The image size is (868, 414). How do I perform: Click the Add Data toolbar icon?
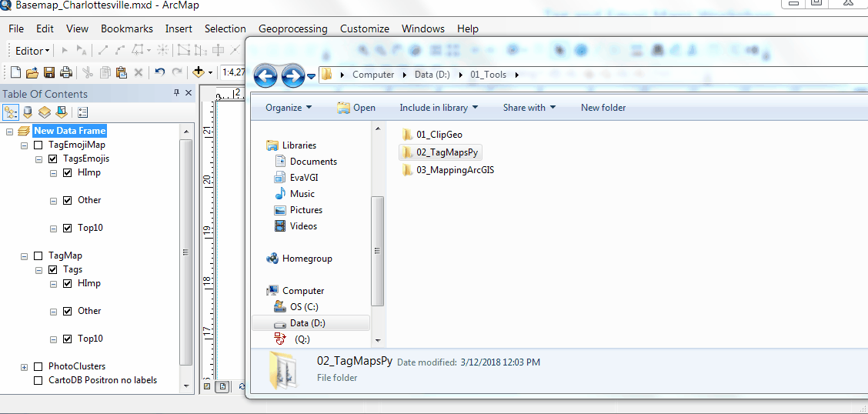(199, 72)
